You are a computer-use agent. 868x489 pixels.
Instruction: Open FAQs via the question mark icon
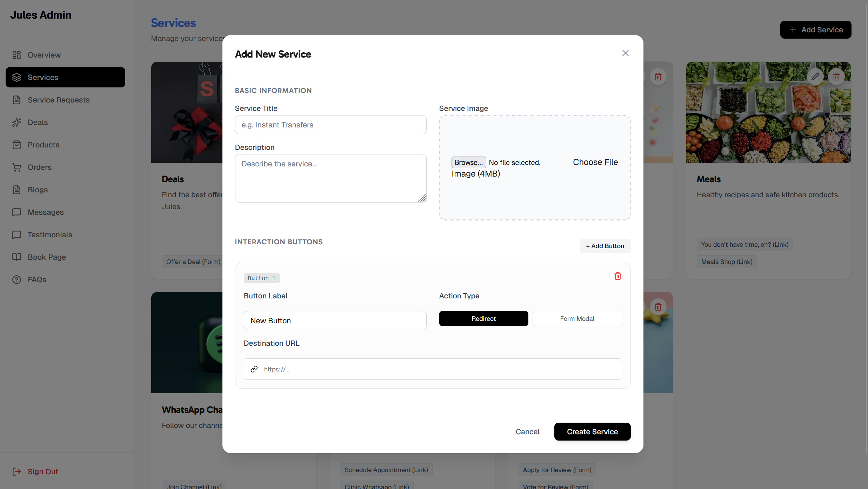coord(16,279)
